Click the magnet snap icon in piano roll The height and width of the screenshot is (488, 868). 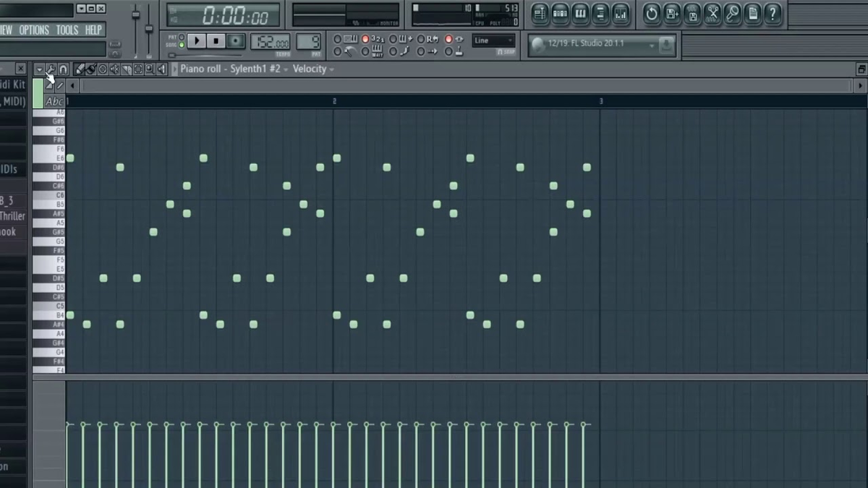click(63, 69)
